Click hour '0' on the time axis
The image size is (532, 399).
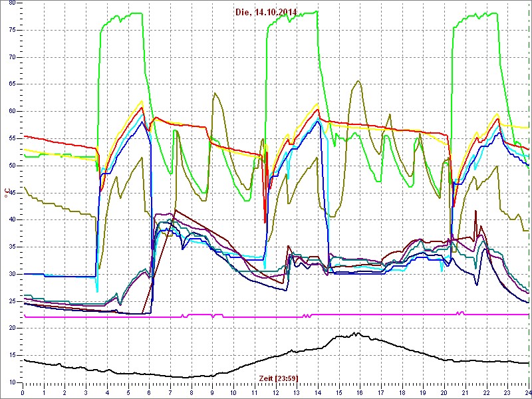coord(23,393)
